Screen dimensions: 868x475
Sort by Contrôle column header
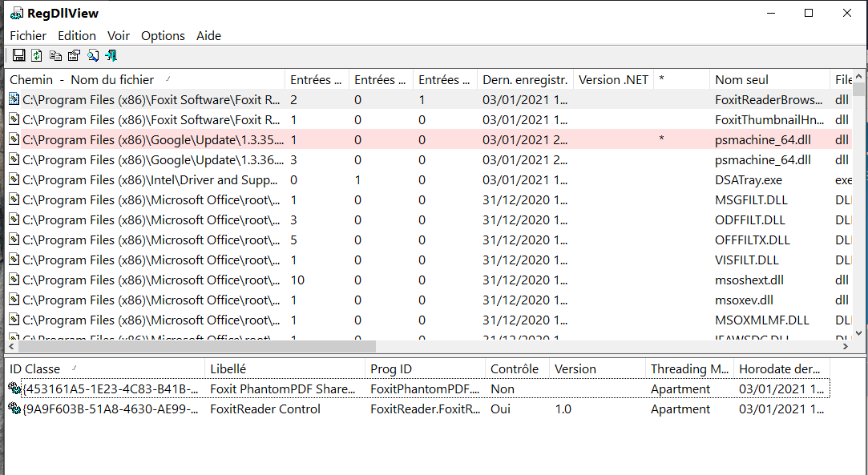[x=518, y=368]
